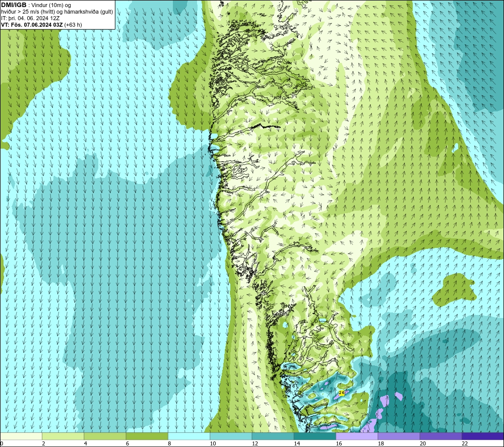Viewport: 504px width, 447px height.
Task: Click the pale 0–2 m/s legend swatch
Action: click(x=21, y=436)
